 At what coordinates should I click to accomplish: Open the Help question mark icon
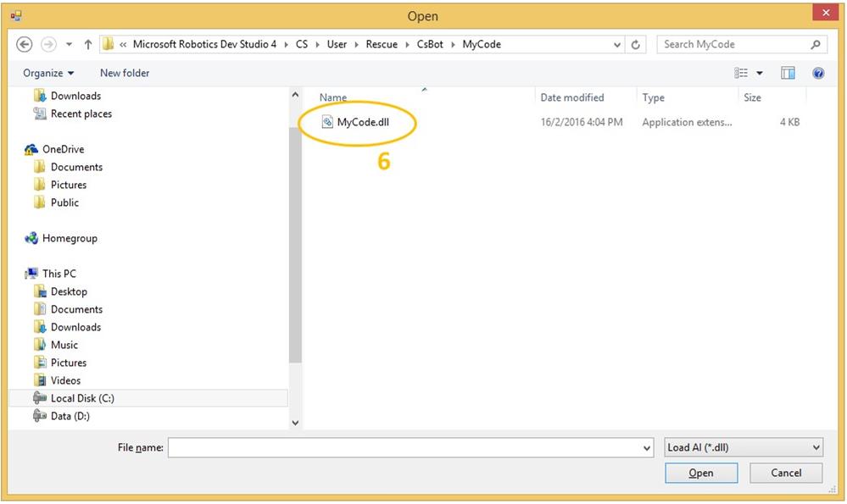(x=818, y=74)
